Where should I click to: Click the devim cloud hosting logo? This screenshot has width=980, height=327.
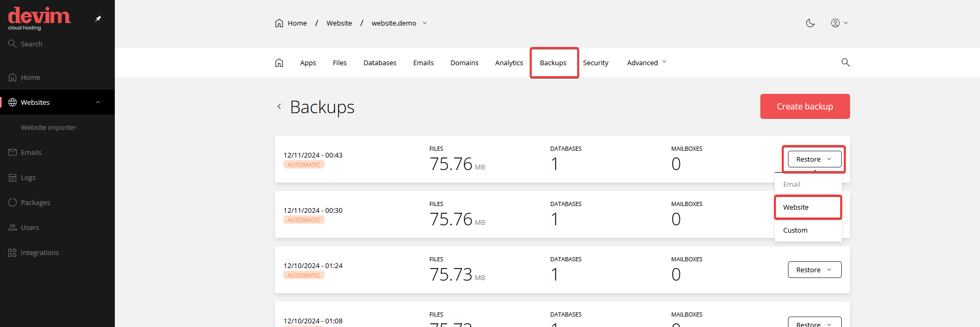pyautogui.click(x=39, y=18)
